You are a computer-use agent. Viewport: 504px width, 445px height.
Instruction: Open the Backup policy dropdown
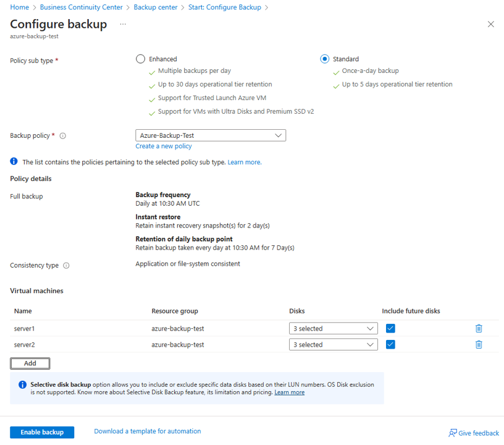[x=210, y=135]
